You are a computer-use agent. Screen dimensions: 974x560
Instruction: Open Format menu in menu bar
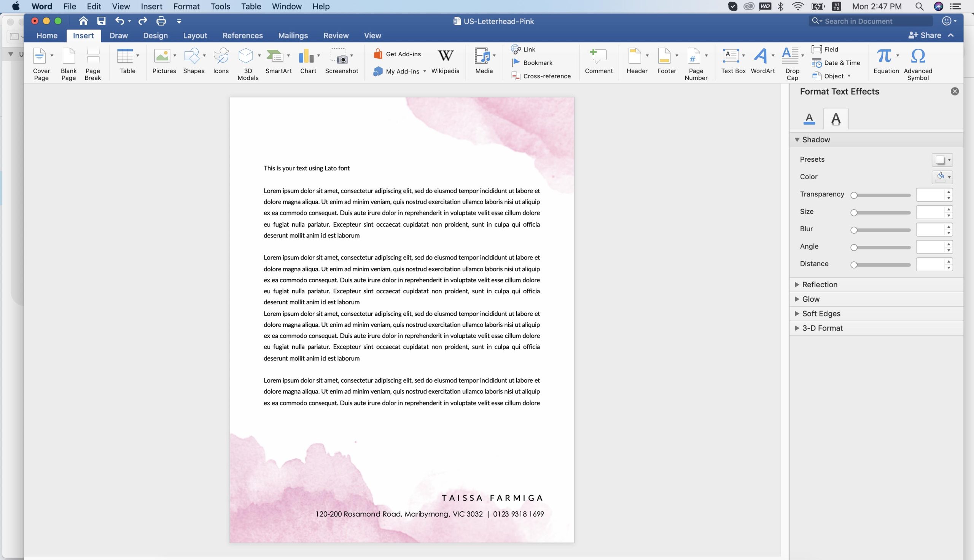click(186, 6)
